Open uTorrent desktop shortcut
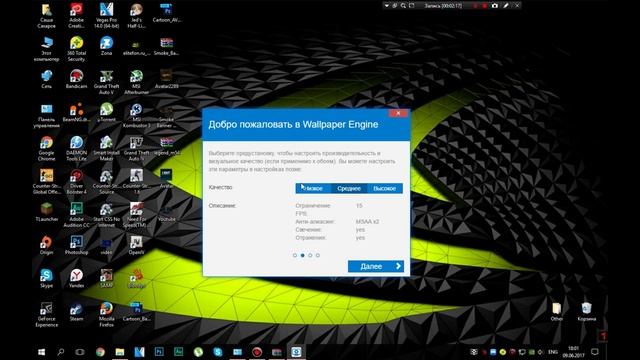The height and width of the screenshot is (360, 640). tap(107, 112)
